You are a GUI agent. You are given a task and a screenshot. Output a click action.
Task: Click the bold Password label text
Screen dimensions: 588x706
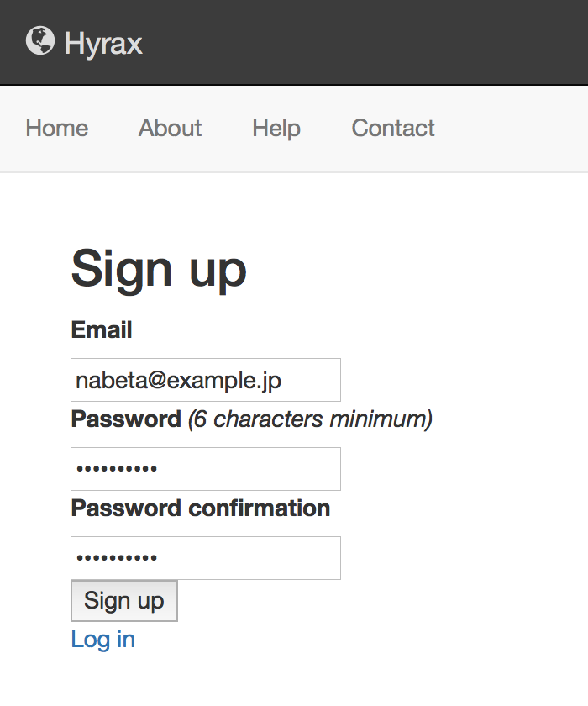[x=126, y=419]
